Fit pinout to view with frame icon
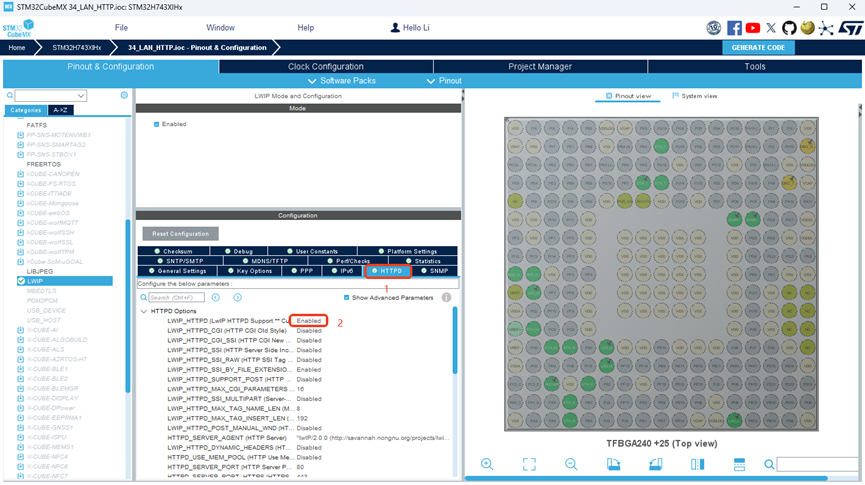This screenshot has height=485, width=865. pos(529,464)
